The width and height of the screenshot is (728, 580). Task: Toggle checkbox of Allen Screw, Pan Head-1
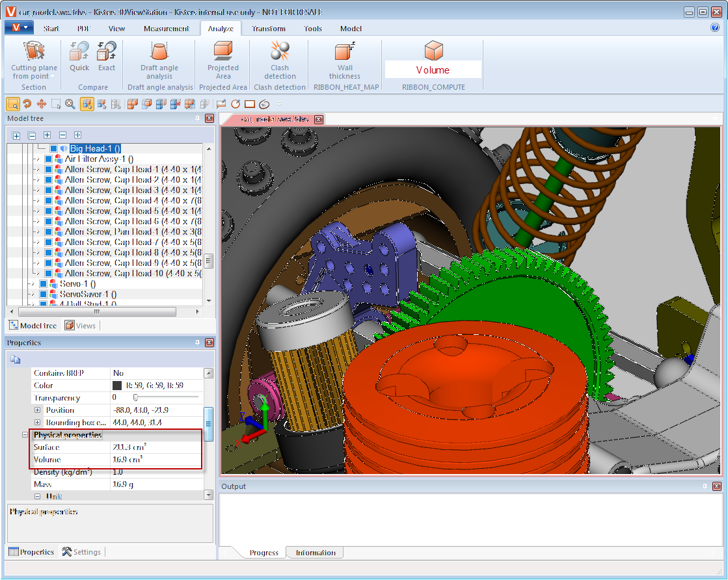(x=48, y=231)
